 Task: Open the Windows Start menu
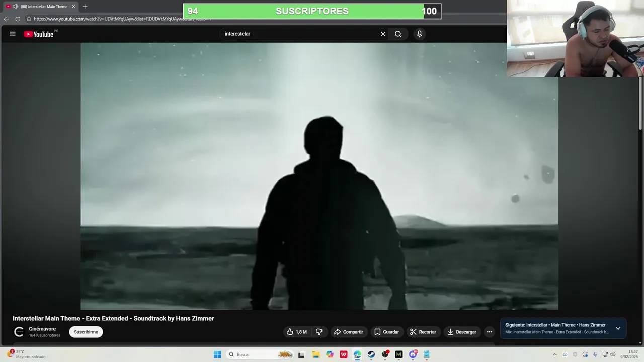(x=217, y=354)
